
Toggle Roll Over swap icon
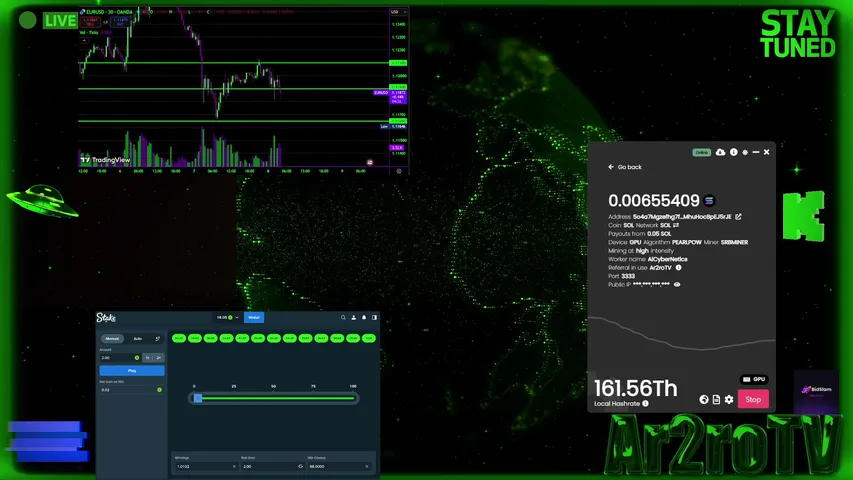point(300,466)
